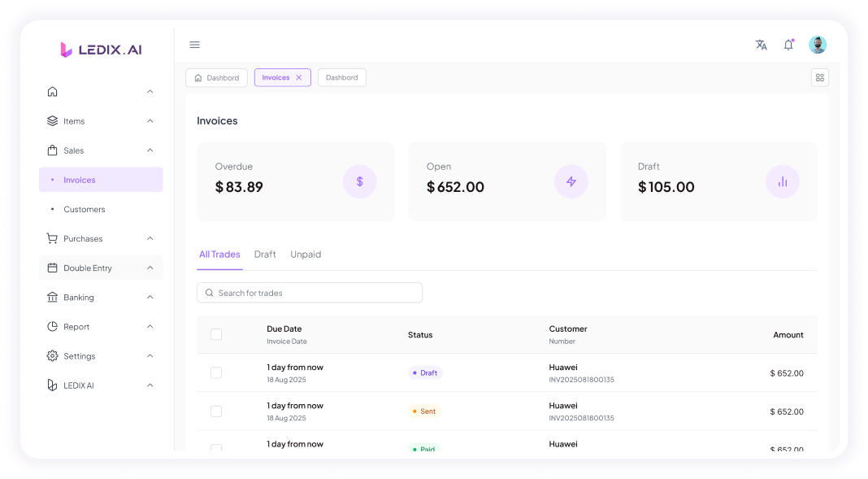
Task: Switch to the Draft trades tab
Action: click(265, 255)
